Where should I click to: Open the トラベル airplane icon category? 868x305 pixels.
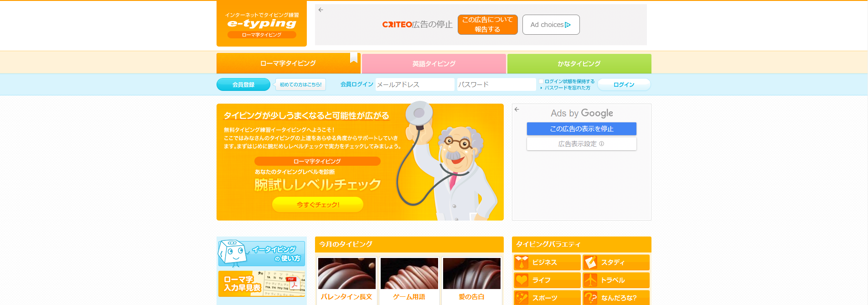590,280
